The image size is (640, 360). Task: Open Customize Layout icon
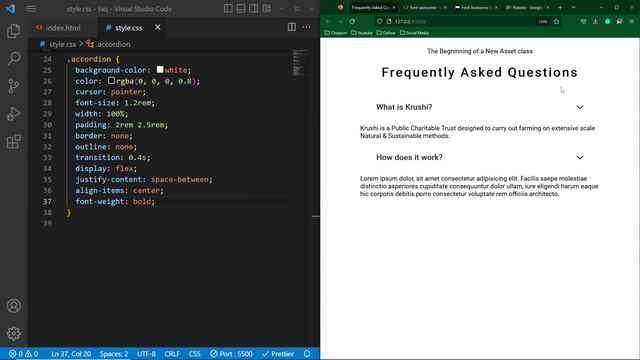click(267, 8)
